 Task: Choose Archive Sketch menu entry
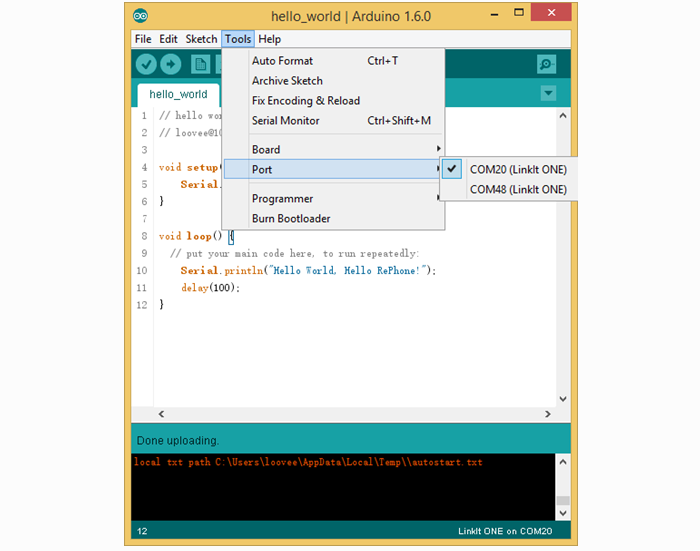point(333,81)
